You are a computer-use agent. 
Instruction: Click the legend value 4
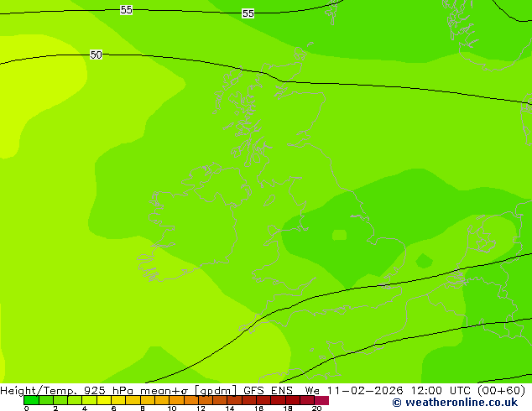[85, 408]
